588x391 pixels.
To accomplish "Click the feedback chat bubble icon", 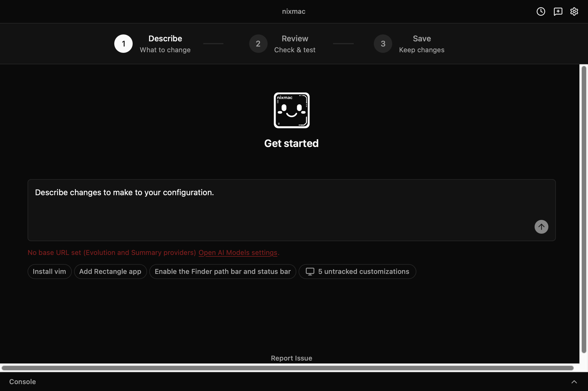I will click(558, 11).
